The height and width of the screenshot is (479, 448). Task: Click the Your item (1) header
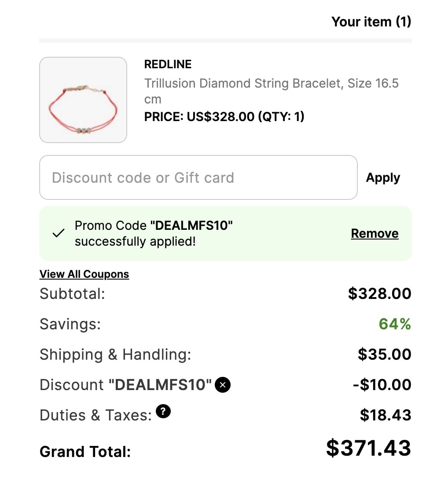371,22
